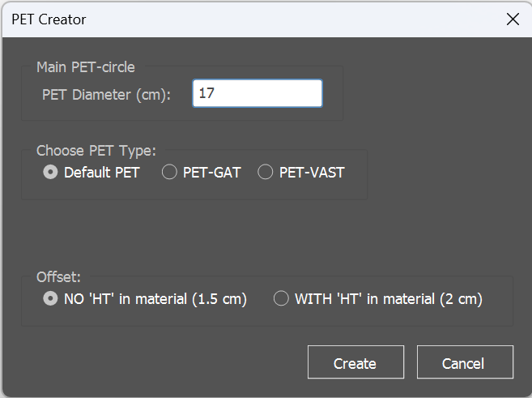Viewport: 532px width, 398px height.
Task: Click the 'Default PET' label text
Action: (x=101, y=172)
